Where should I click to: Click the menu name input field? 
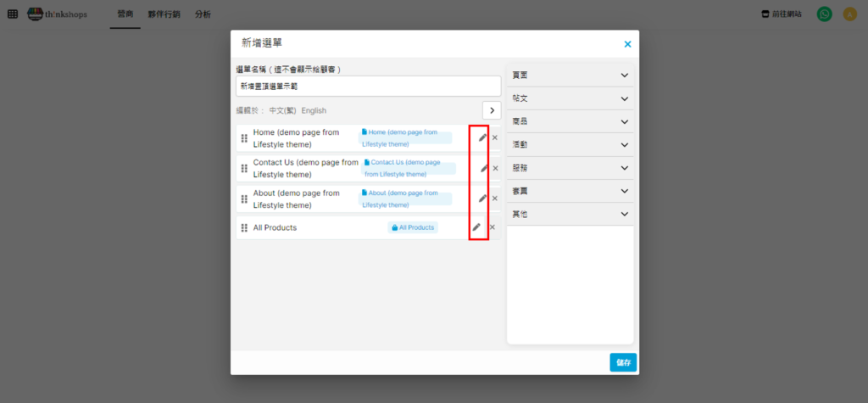coord(368,87)
